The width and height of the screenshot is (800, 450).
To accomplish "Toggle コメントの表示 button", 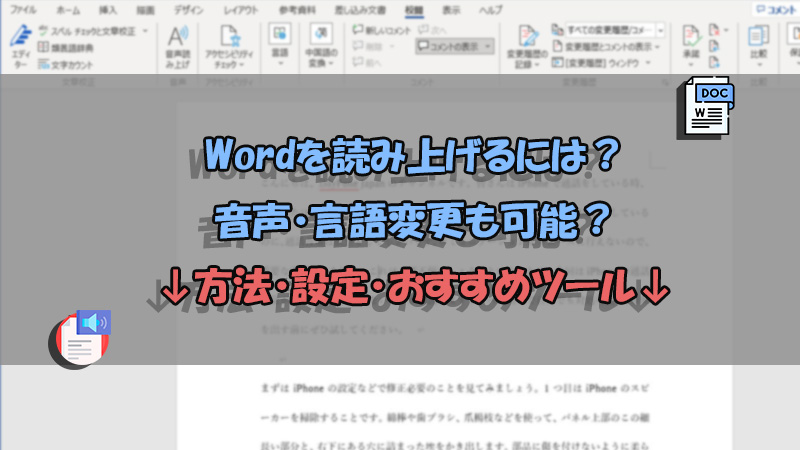I will [x=454, y=47].
